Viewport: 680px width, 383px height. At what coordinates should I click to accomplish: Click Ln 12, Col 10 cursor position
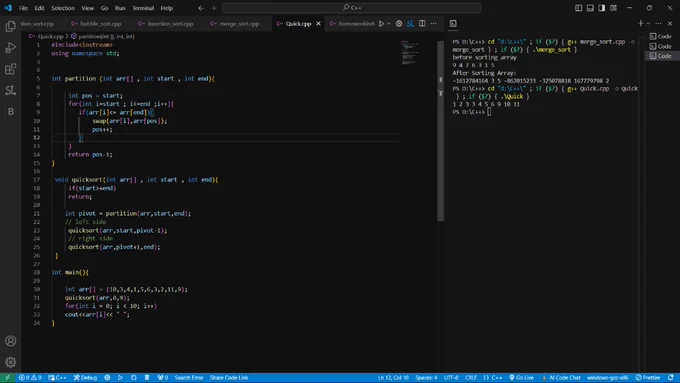pos(393,377)
